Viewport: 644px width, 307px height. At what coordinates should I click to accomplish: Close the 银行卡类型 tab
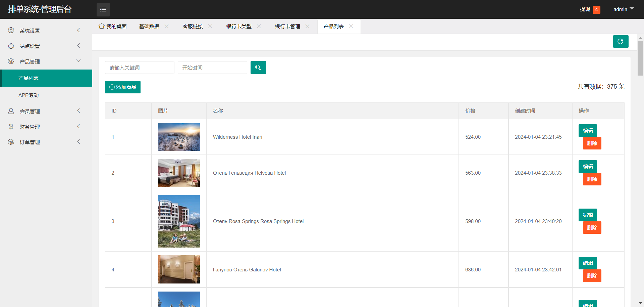(259, 26)
